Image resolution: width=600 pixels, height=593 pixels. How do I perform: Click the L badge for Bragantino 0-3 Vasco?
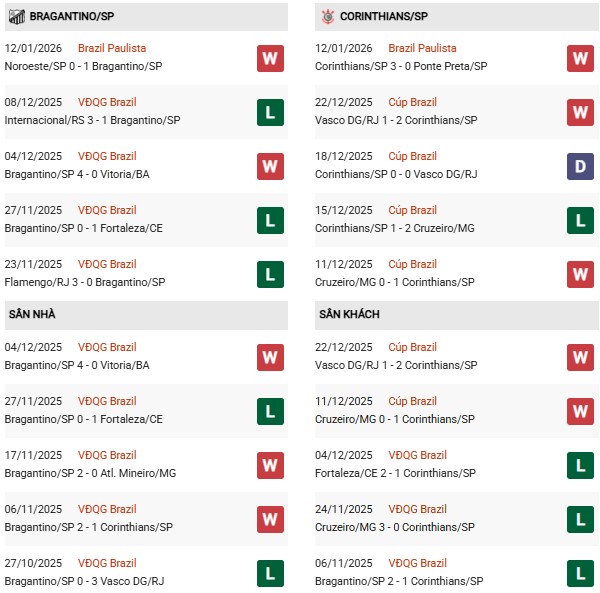pos(269,573)
